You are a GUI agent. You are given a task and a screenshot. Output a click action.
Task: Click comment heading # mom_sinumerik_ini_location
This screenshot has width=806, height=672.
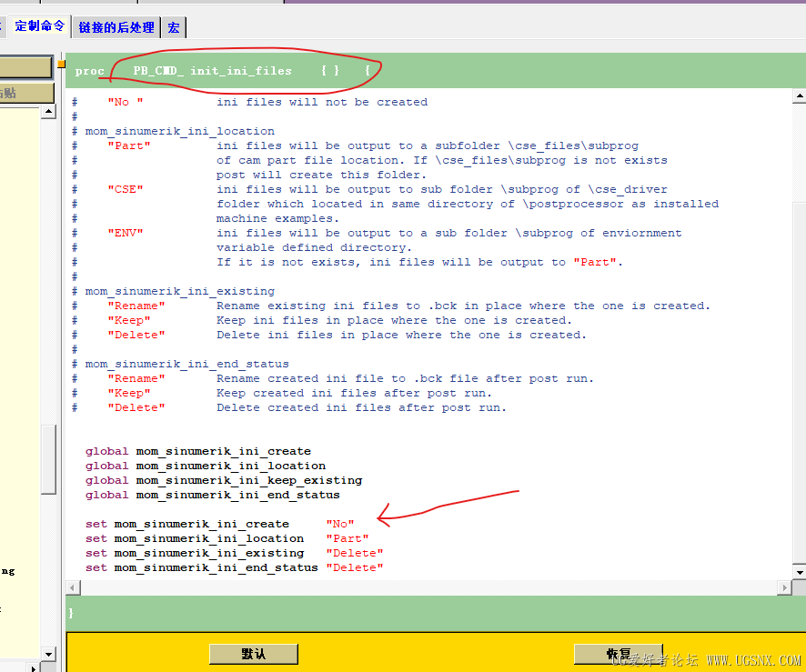pos(173,131)
